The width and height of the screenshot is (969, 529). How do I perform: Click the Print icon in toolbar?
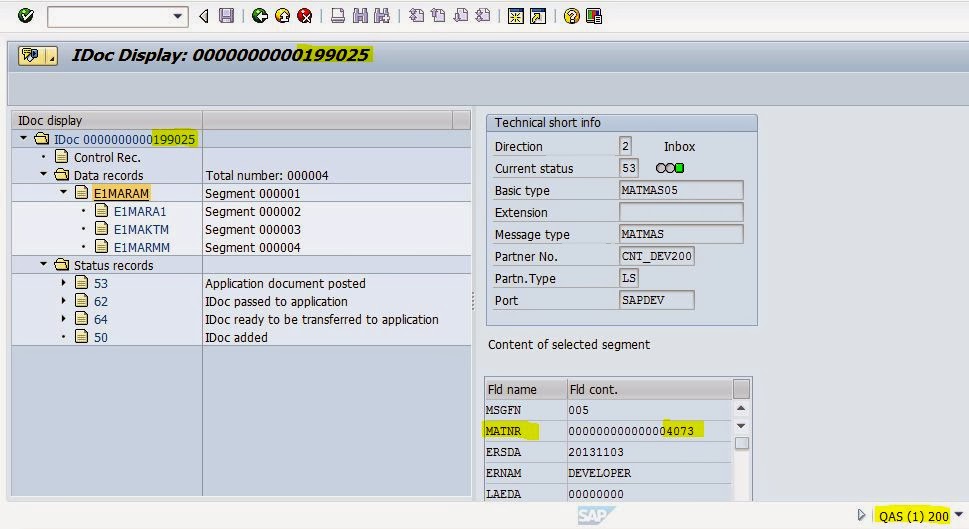(x=338, y=16)
